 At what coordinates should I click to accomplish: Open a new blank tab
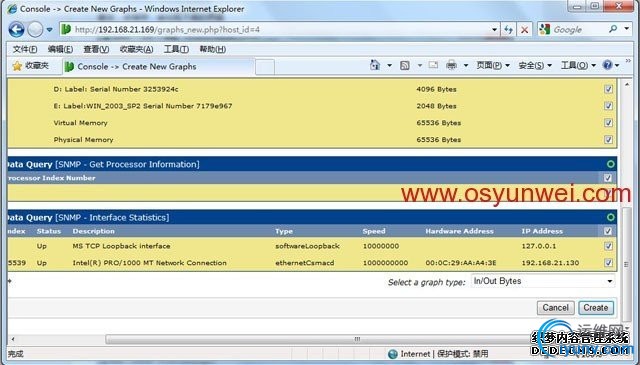click(x=264, y=67)
